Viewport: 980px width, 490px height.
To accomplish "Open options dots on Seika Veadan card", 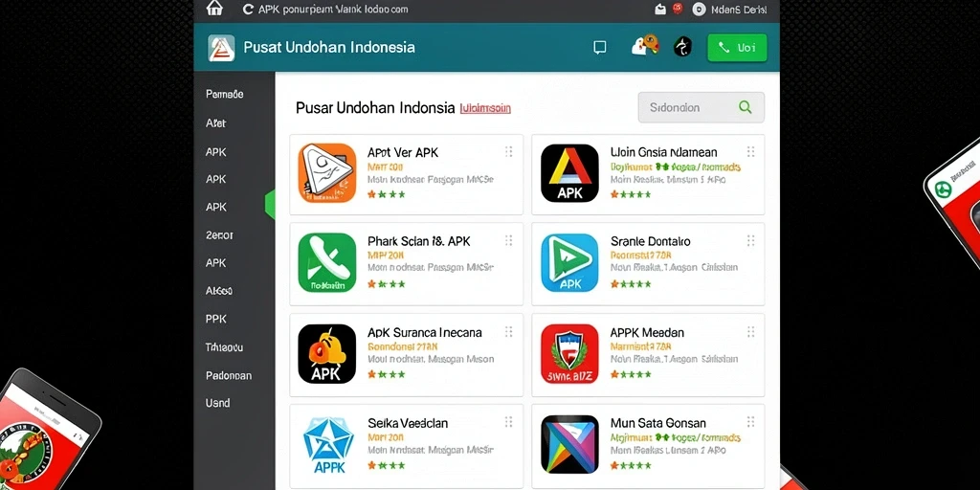I will pyautogui.click(x=509, y=422).
